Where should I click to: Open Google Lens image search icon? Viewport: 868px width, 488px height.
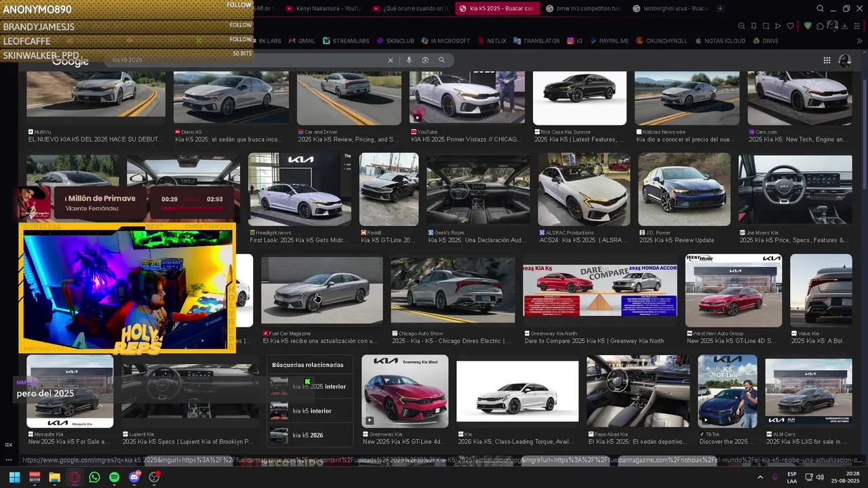[x=425, y=60]
